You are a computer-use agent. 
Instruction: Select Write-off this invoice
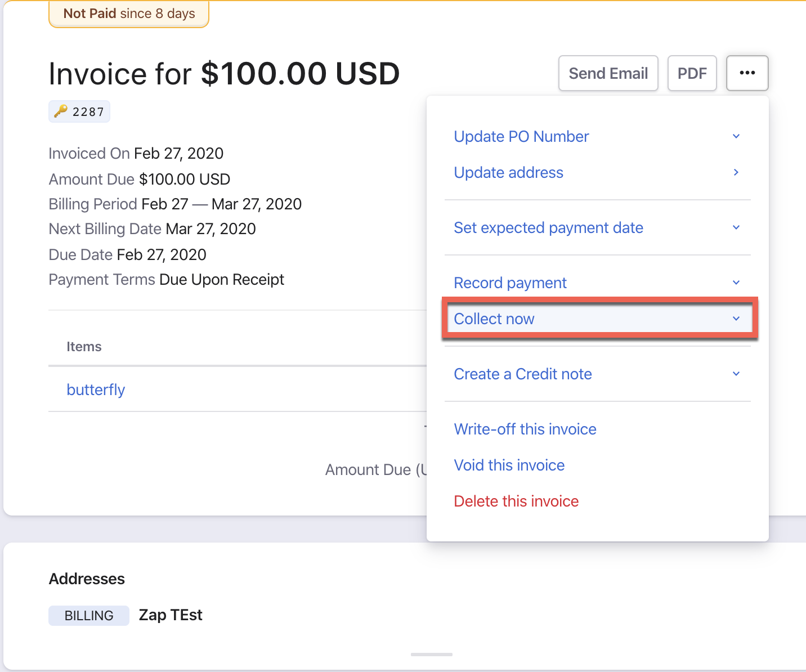click(525, 429)
